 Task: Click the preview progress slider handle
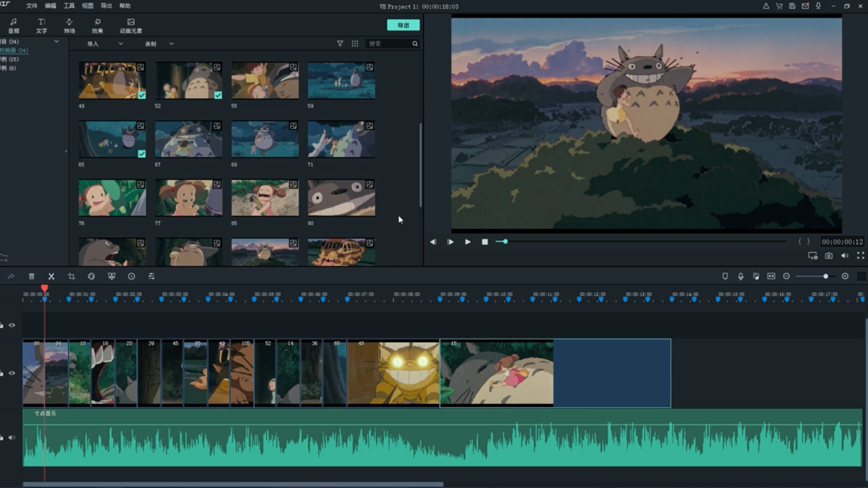coord(505,241)
